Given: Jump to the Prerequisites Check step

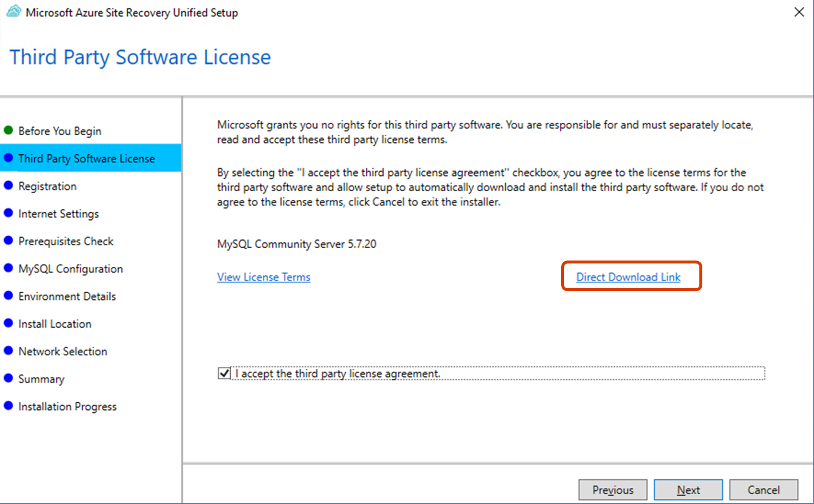Looking at the screenshot, I should click(x=66, y=241).
